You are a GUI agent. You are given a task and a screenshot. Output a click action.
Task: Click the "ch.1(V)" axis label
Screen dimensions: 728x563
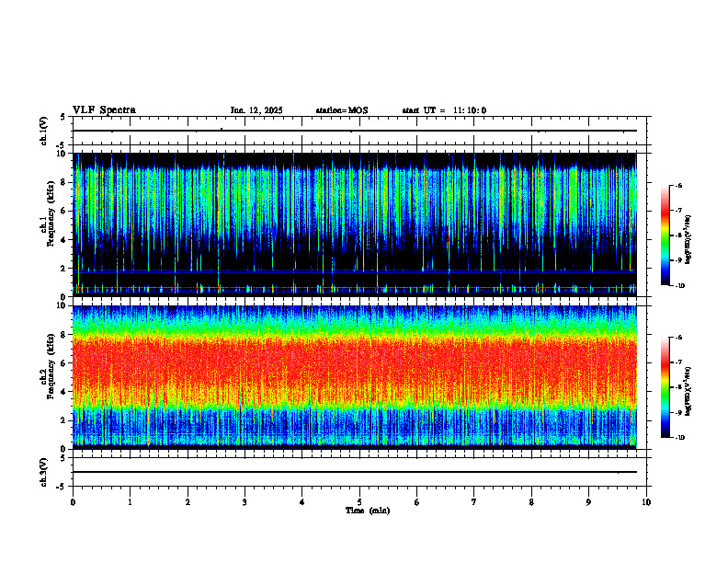pos(44,131)
